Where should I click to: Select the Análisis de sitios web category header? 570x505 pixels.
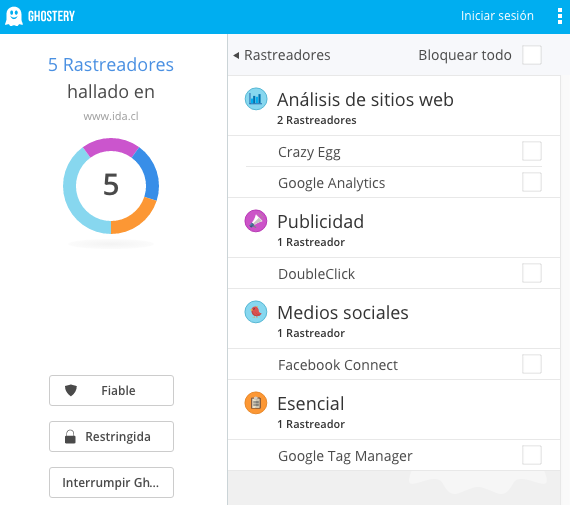pyautogui.click(x=394, y=106)
